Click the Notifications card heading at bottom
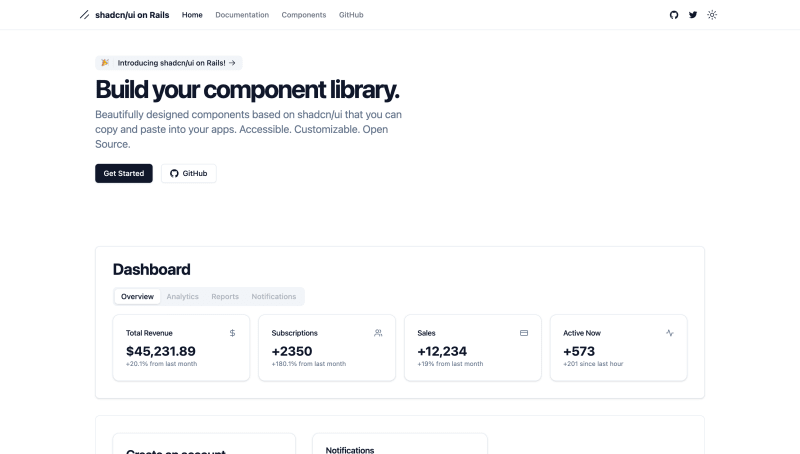This screenshot has height=454, width=800. (350, 450)
